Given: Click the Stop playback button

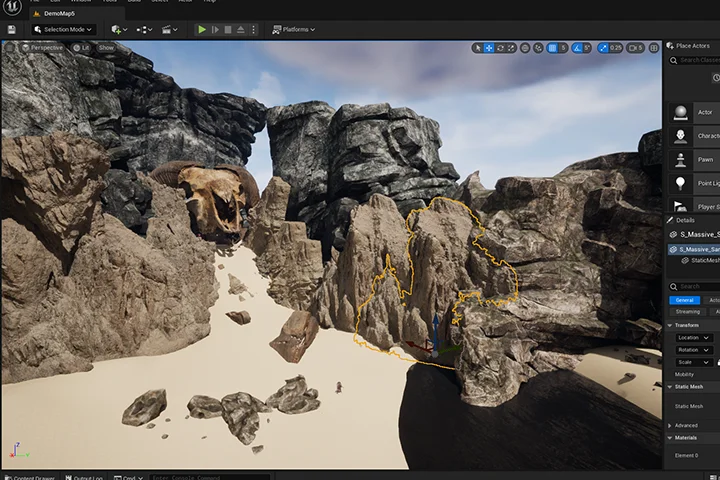Looking at the screenshot, I should 228,30.
